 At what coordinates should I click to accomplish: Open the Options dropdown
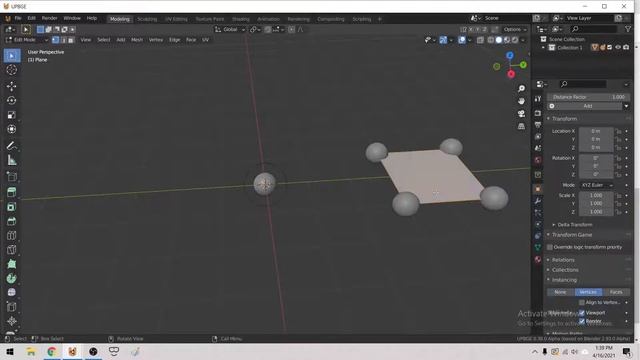tap(514, 29)
